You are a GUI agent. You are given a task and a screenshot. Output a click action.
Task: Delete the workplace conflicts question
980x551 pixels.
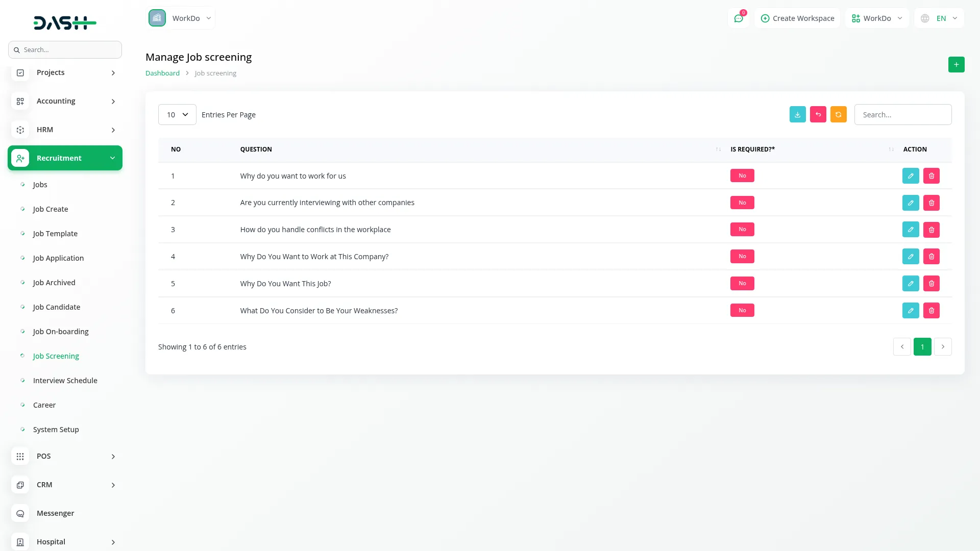click(931, 230)
